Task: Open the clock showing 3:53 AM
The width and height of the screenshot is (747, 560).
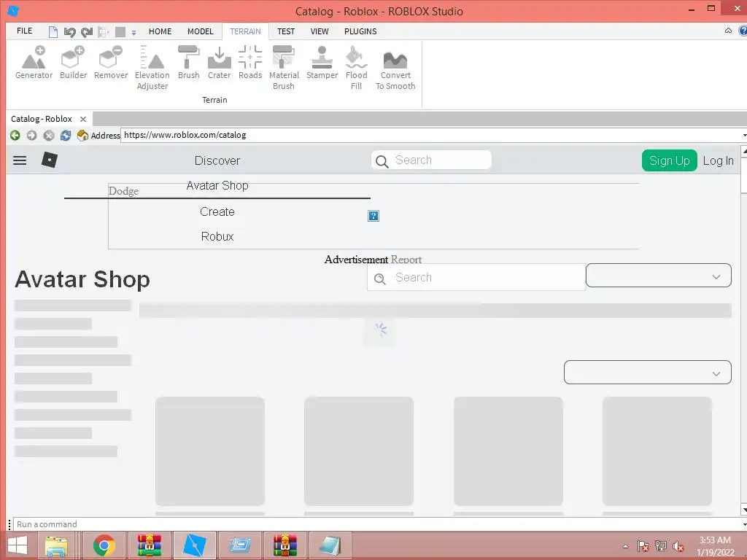Action: point(715,546)
